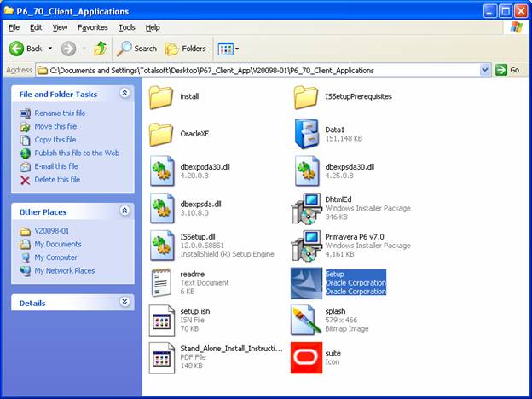Select dbexpoda30.dll file icon
Screen dimensions: 532x399
click(x=162, y=171)
